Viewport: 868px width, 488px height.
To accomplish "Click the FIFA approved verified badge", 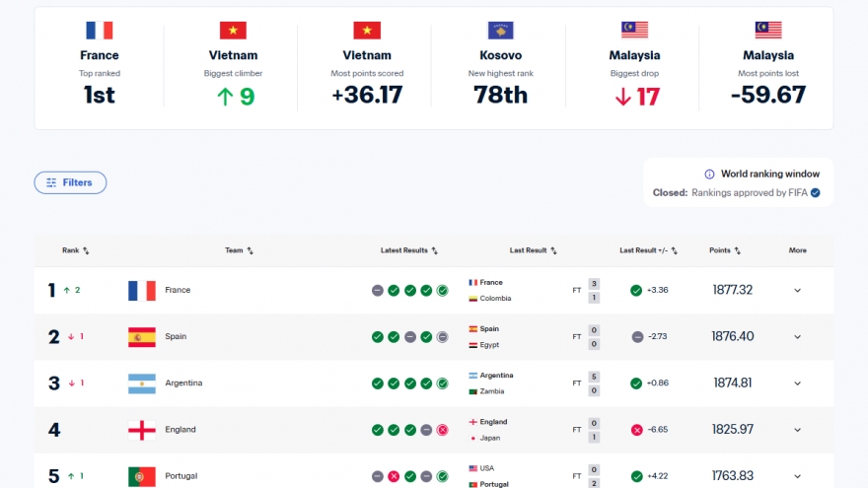I will (x=815, y=193).
